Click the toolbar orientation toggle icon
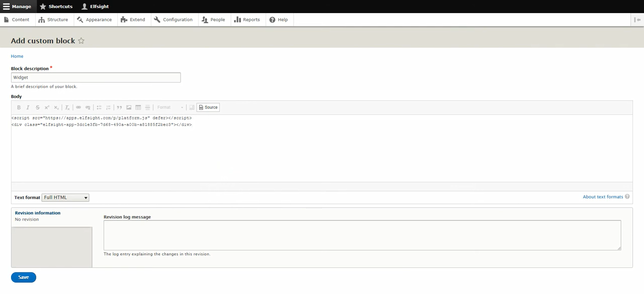644x294 pixels. tap(637, 20)
